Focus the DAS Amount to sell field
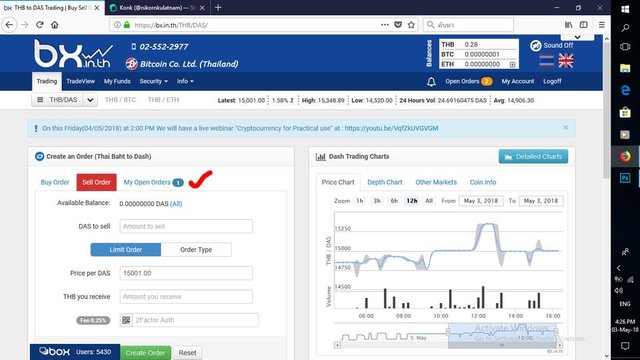 click(186, 227)
